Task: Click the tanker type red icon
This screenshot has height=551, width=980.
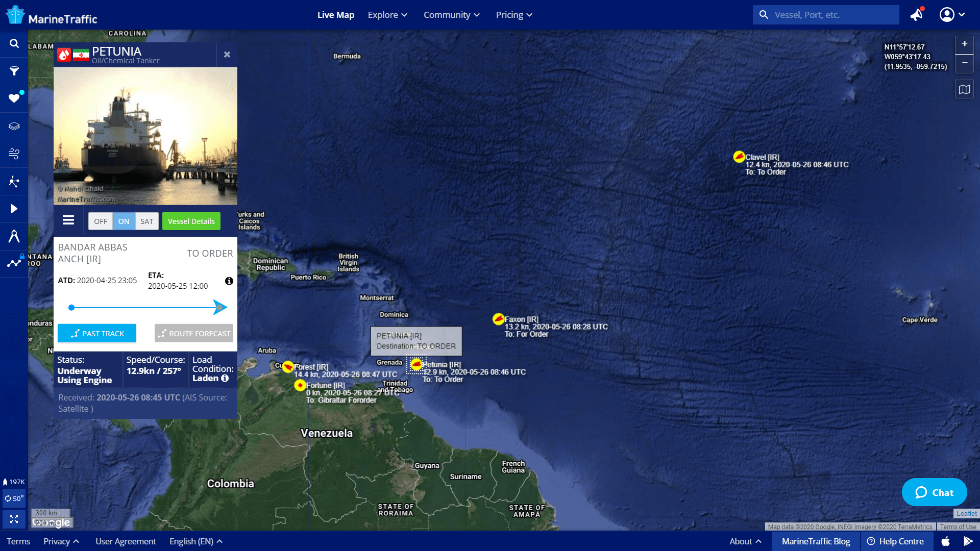Action: 64,55
